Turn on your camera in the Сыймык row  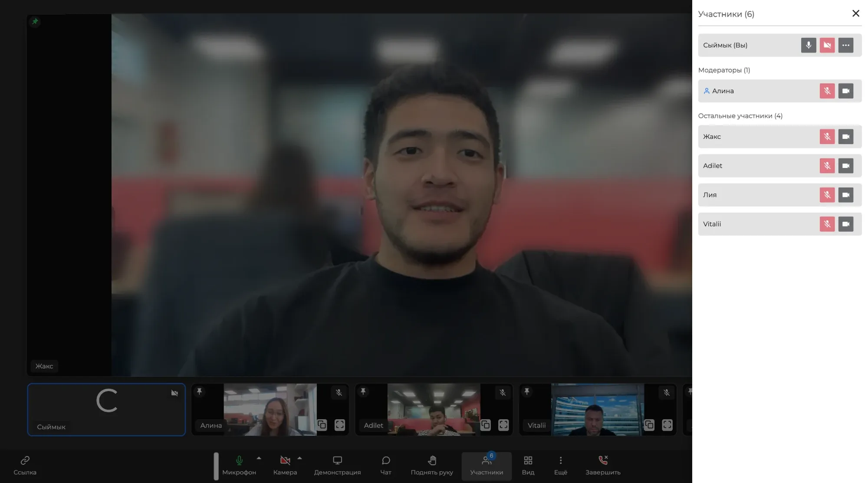(x=827, y=45)
